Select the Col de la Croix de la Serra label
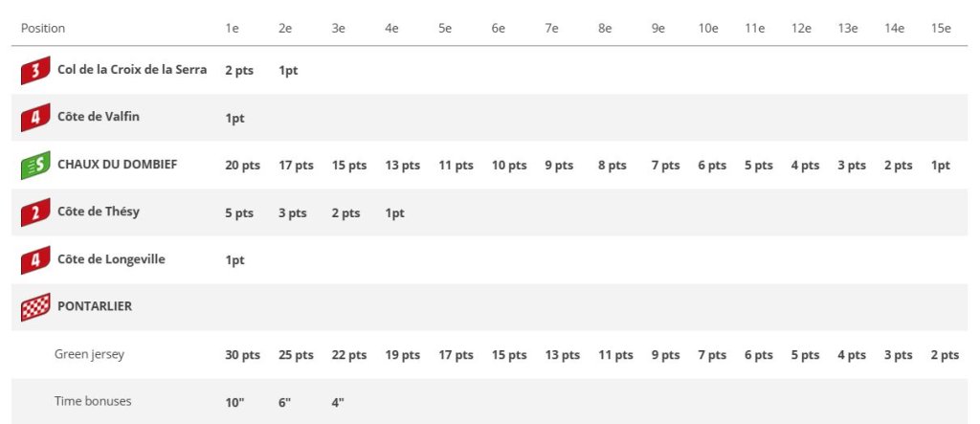The width and height of the screenshot is (980, 424). [132, 70]
